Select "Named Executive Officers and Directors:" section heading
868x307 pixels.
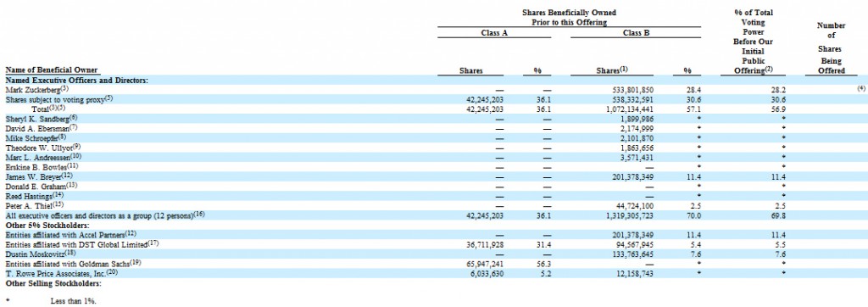click(76, 81)
